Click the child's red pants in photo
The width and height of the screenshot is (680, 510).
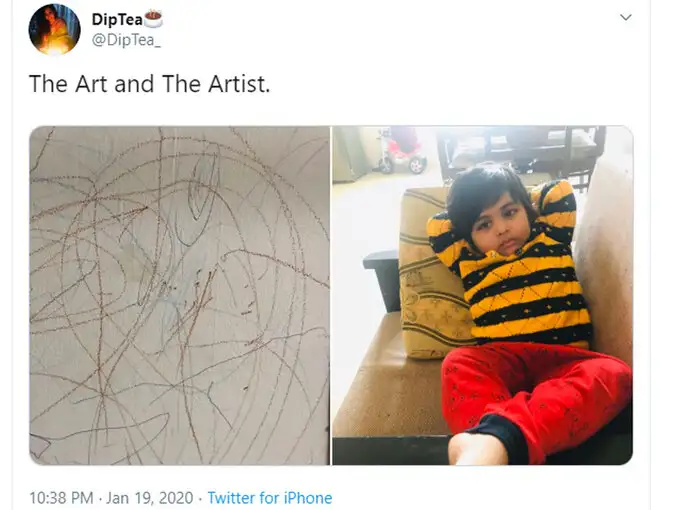point(530,390)
